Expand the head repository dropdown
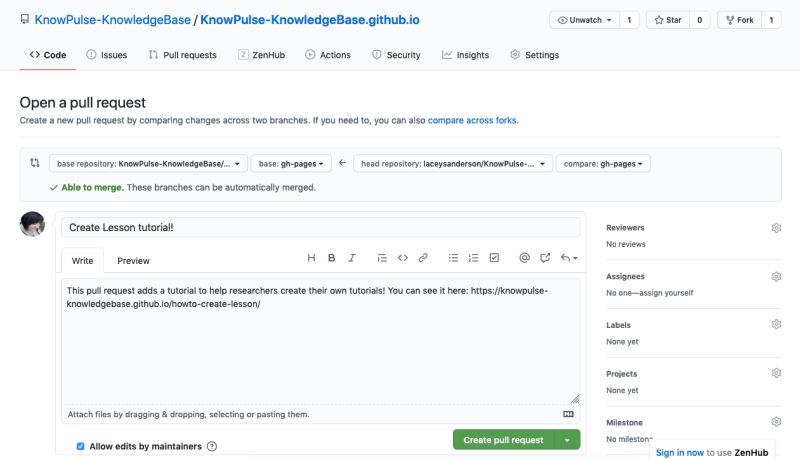 pyautogui.click(x=453, y=164)
